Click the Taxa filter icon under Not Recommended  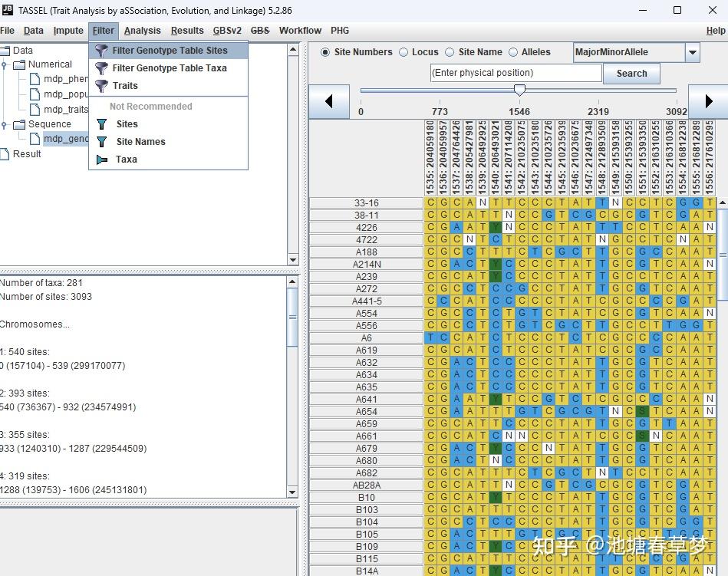pyautogui.click(x=102, y=160)
